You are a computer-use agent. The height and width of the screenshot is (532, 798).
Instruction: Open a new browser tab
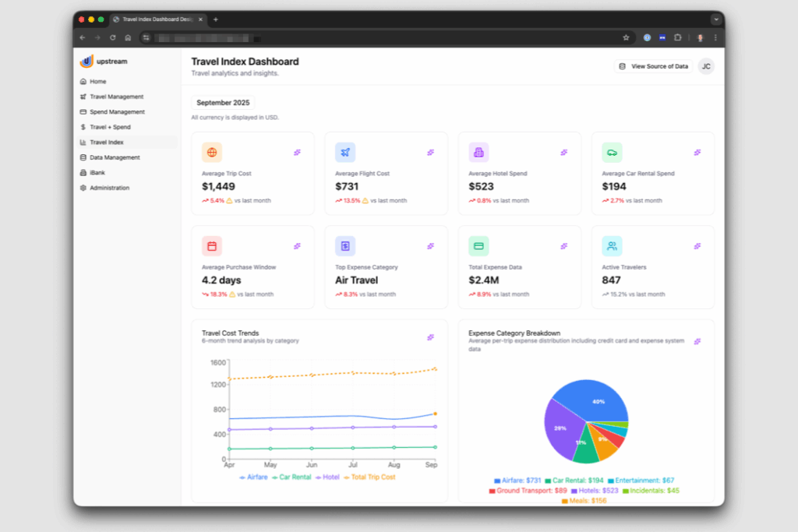pyautogui.click(x=216, y=19)
